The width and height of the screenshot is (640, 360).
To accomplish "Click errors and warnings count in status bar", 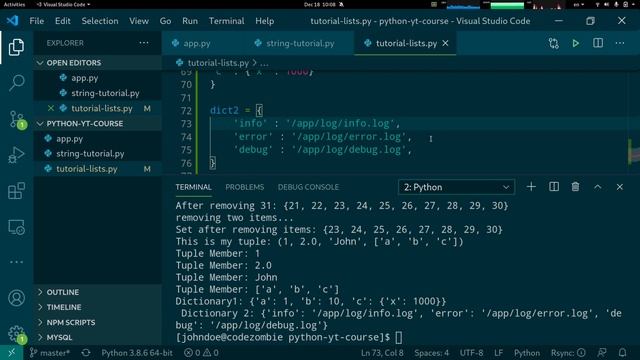I will tap(201, 353).
